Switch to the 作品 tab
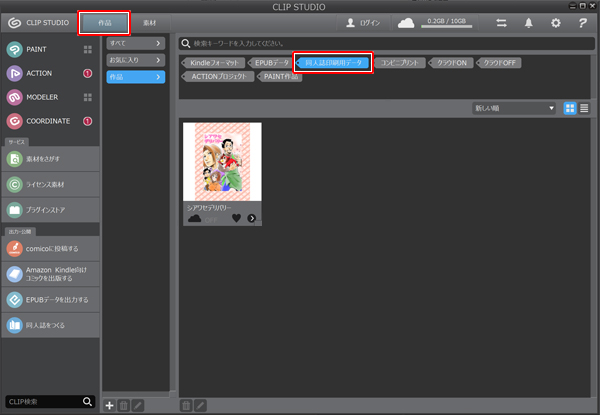 104,23
